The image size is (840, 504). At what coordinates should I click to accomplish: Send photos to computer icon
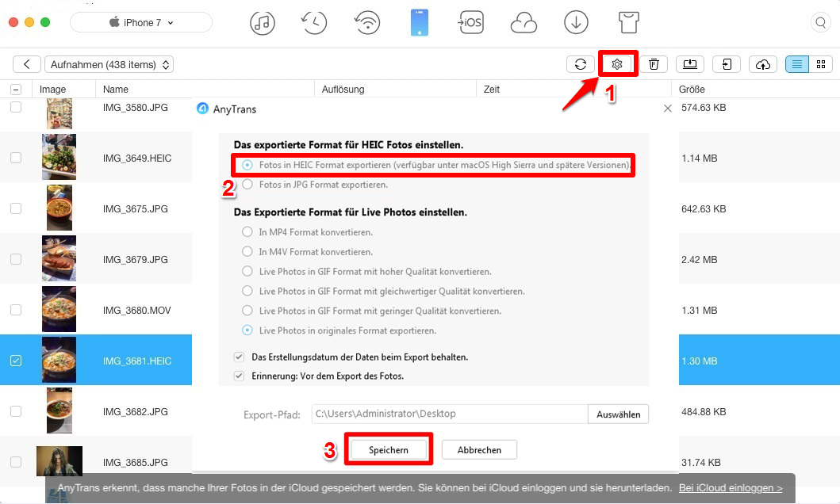pyautogui.click(x=690, y=64)
